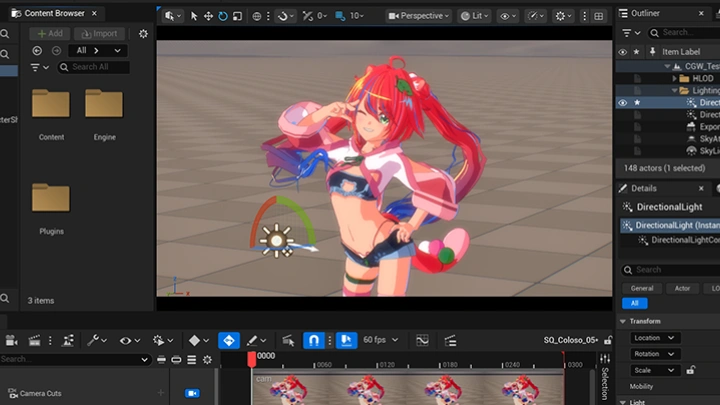This screenshot has height=405, width=720.
Task: Toggle the Camera Cuts lock camera button
Action: pyautogui.click(x=192, y=394)
